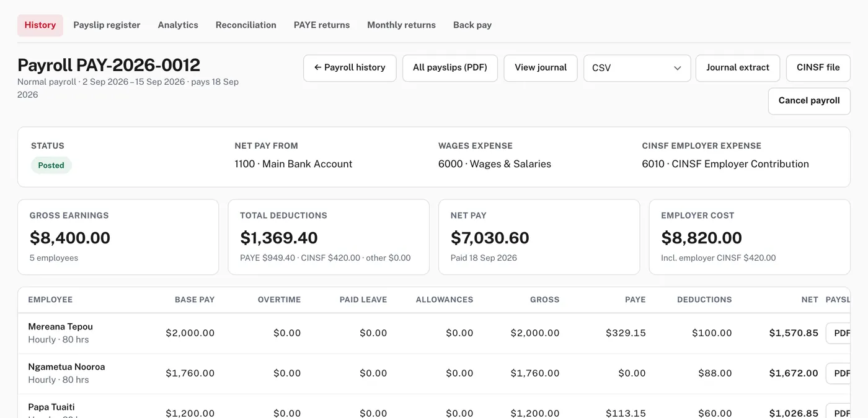Click the Cancel payroll button
868x418 pixels.
(x=809, y=101)
